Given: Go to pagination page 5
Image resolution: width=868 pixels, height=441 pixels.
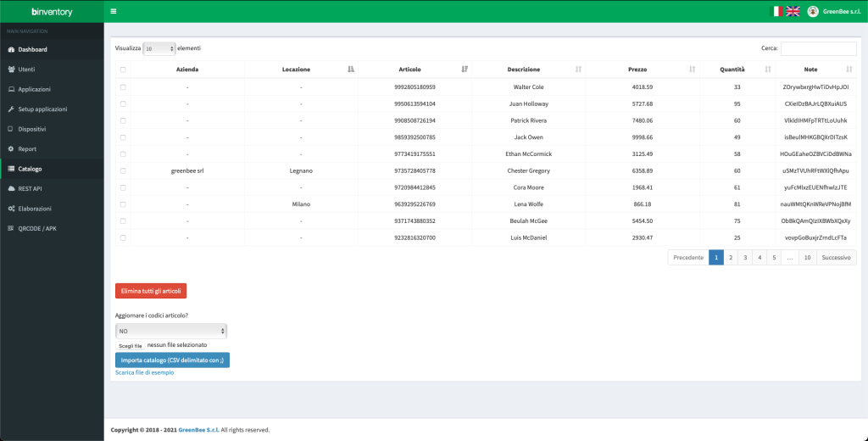Looking at the screenshot, I should (774, 258).
